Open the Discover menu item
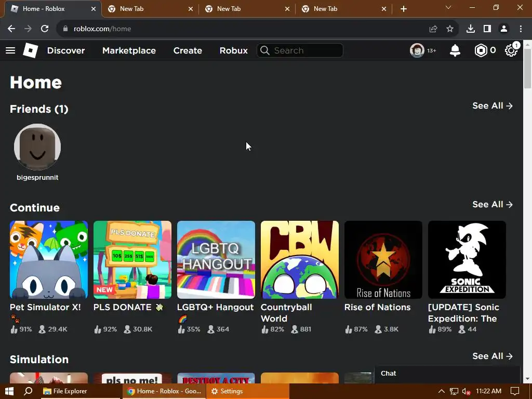 point(66,50)
